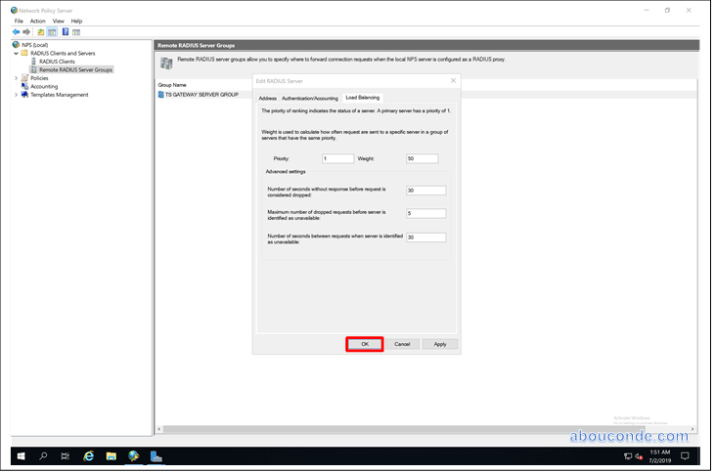
Task: Click the Cancel button in the dialog
Action: [402, 344]
